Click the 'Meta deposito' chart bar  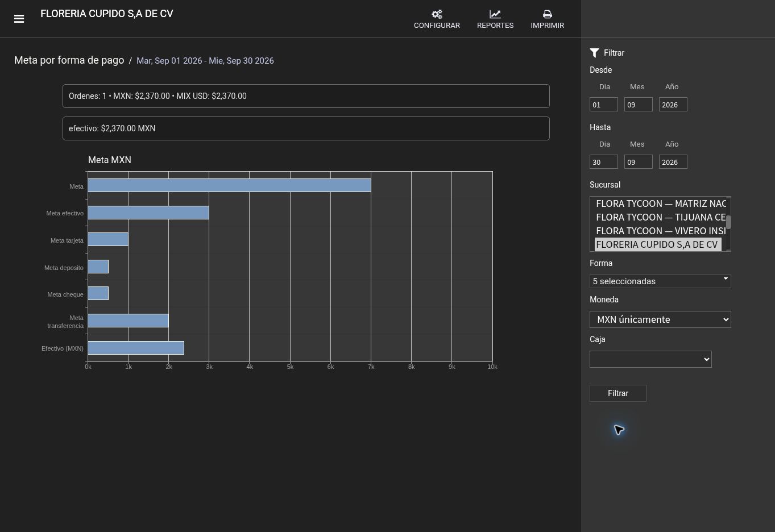click(x=98, y=267)
